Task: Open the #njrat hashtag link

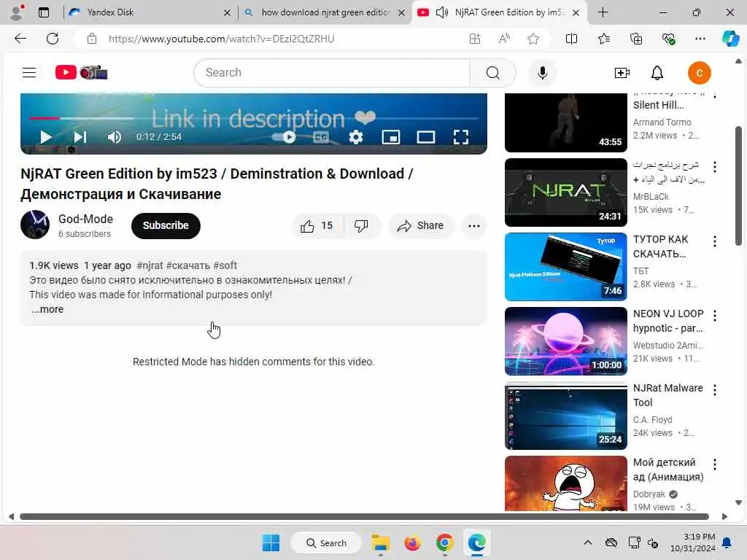Action: 150,265
